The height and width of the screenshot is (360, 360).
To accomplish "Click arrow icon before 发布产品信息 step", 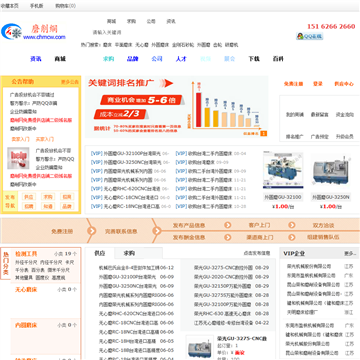I will coord(157,231).
